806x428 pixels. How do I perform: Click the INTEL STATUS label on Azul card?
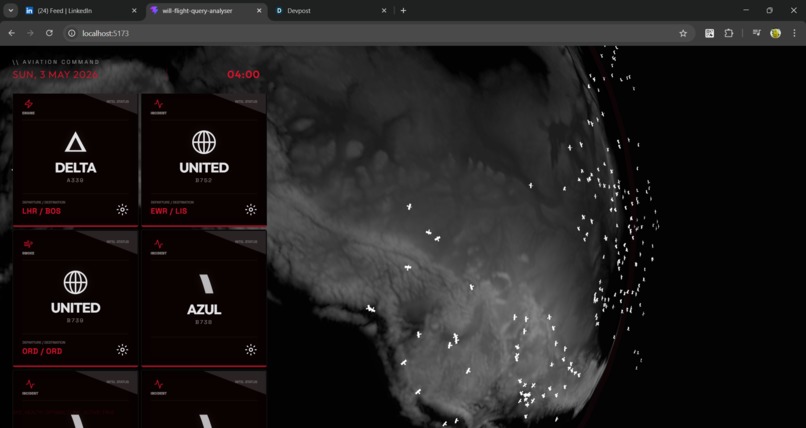coord(246,241)
